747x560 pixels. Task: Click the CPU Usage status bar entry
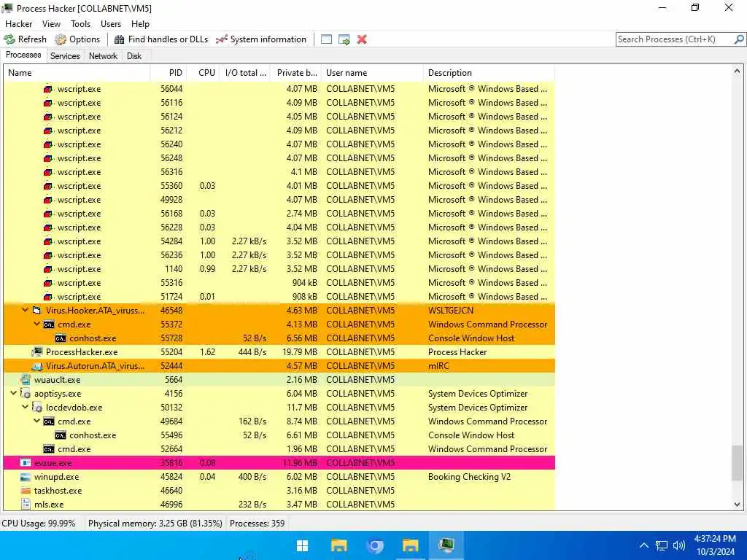tap(39, 524)
